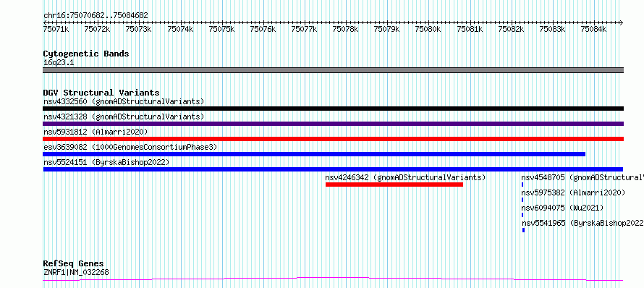
Task: Click the small blue nsv5541965 marker
Action: coord(523,230)
